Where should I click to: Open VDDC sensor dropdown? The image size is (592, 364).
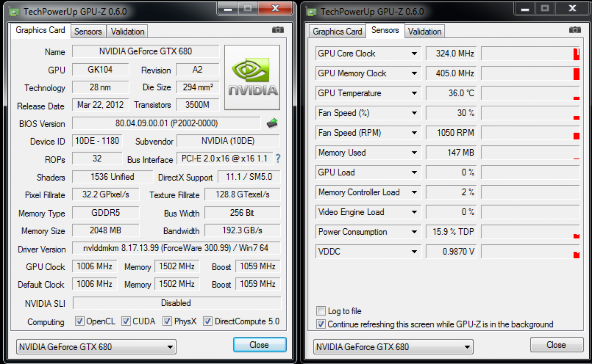(414, 252)
